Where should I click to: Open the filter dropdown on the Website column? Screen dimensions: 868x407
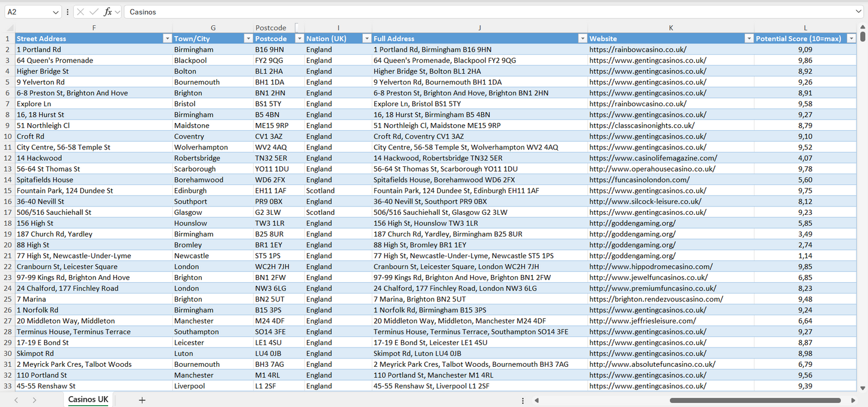748,38
